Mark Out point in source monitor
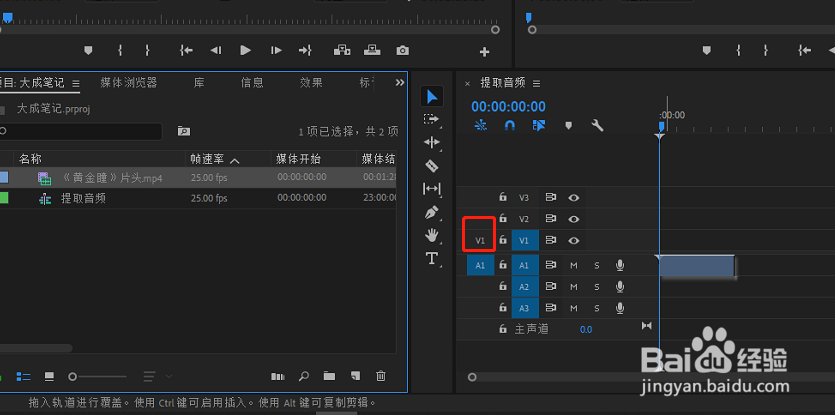Screen dimensions: 835x415 [x=147, y=51]
